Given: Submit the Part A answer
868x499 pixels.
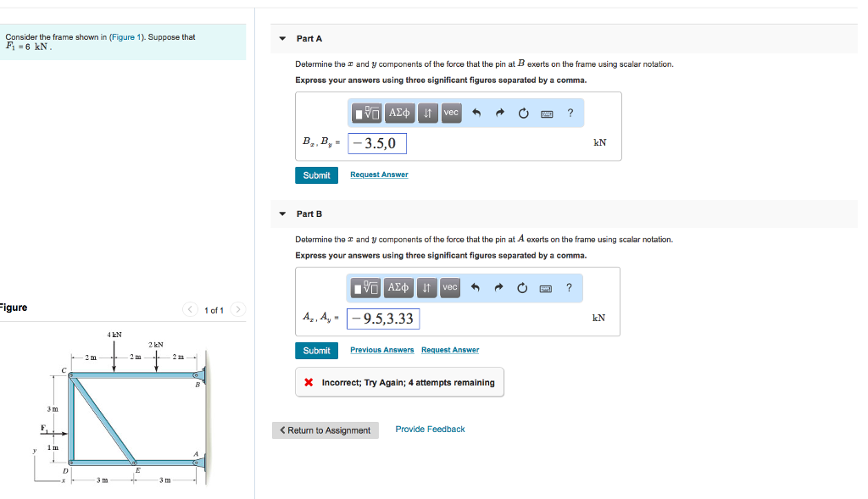Looking at the screenshot, I should point(316,175).
